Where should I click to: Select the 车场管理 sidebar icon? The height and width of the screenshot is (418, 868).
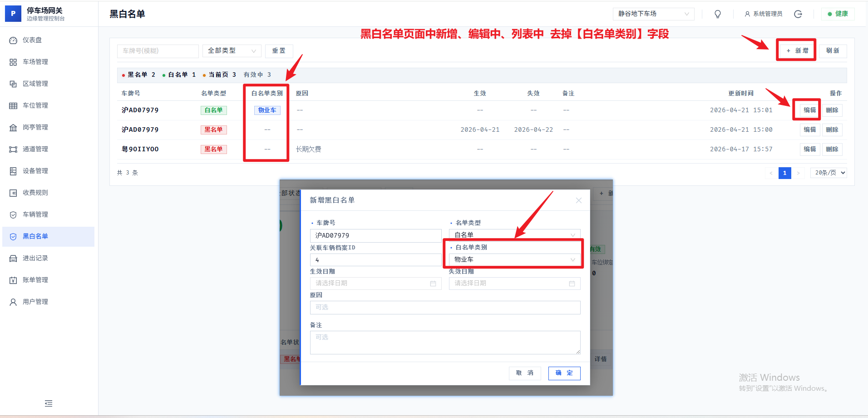coord(13,62)
